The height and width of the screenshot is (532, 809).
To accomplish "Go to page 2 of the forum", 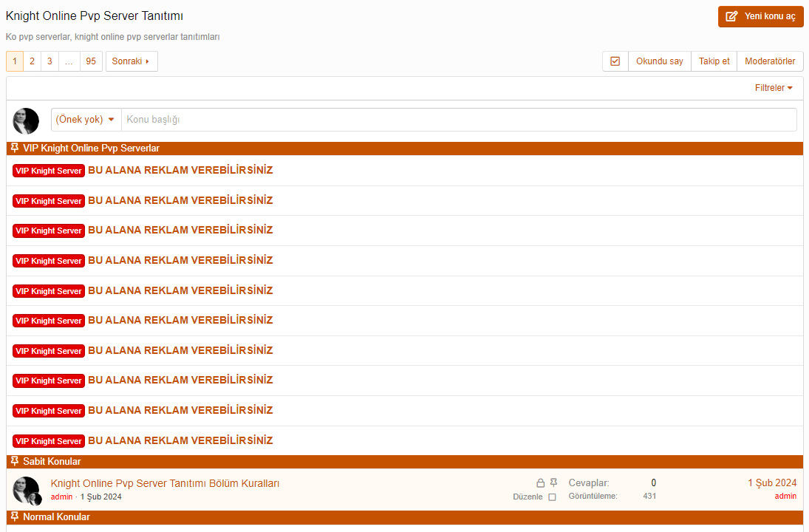I will click(x=32, y=61).
